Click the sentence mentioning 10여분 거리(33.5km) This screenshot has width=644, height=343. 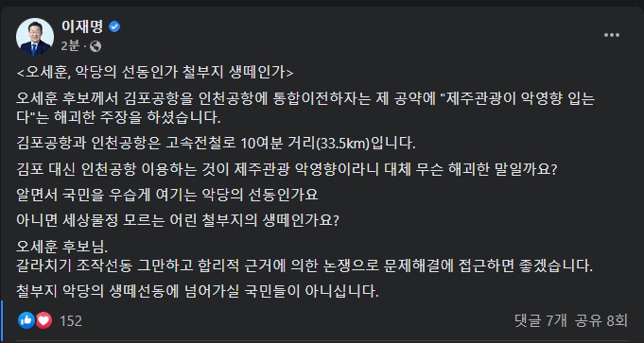point(217,144)
